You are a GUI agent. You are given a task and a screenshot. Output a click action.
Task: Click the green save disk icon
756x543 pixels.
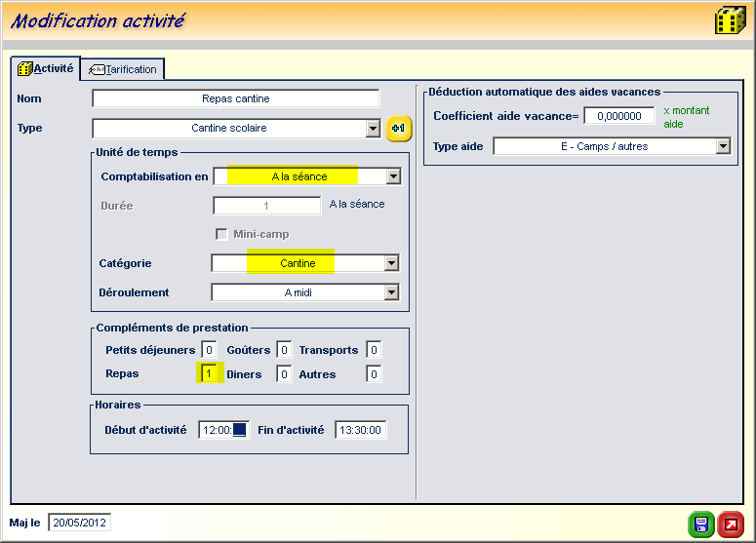click(x=700, y=524)
